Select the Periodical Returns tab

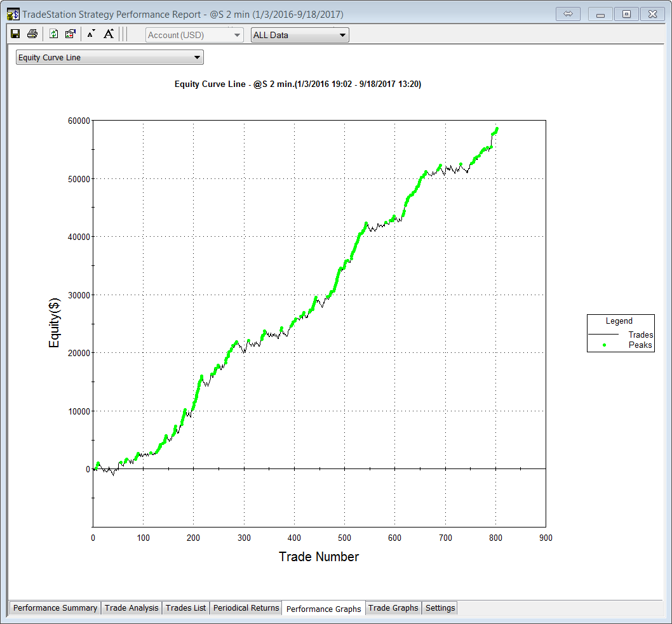(246, 608)
